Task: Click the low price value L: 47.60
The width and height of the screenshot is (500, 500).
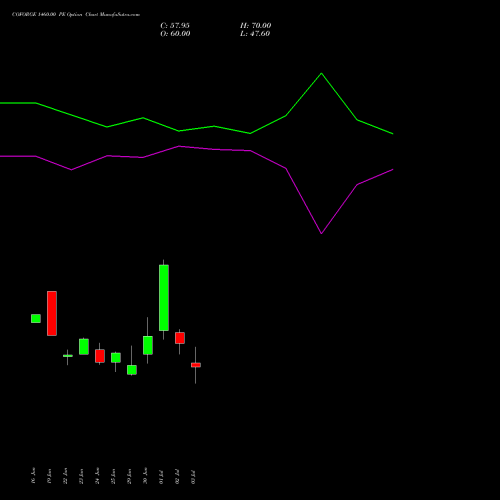Action: [x=255, y=34]
